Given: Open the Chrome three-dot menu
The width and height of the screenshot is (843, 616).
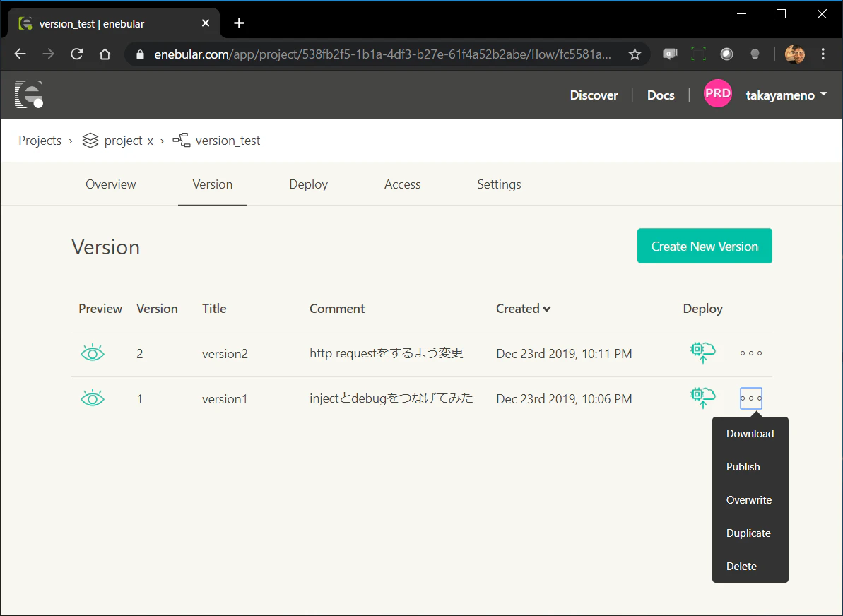Looking at the screenshot, I should 823,54.
